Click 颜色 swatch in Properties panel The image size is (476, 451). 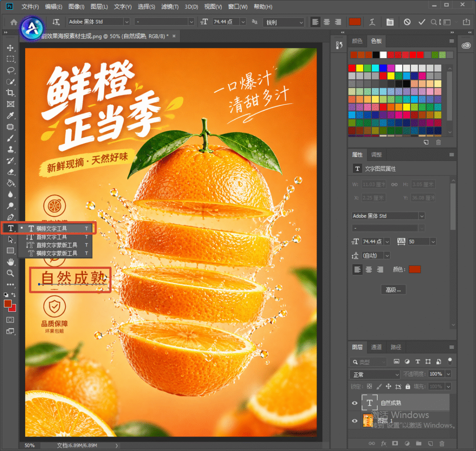pyautogui.click(x=414, y=269)
